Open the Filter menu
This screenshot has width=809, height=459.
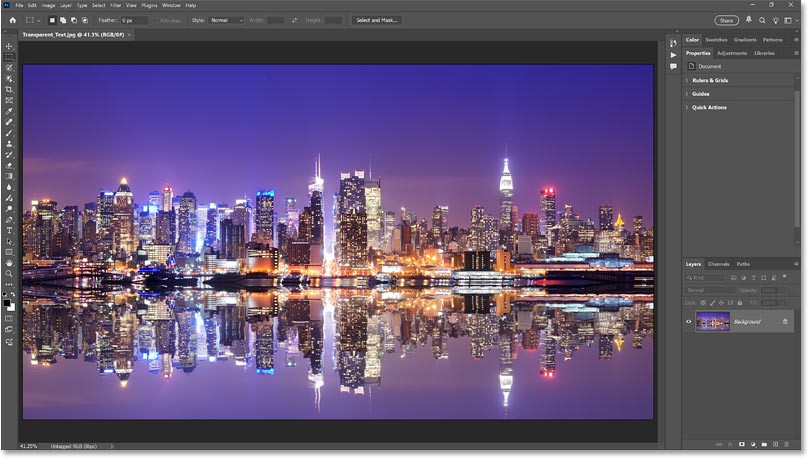(x=116, y=5)
